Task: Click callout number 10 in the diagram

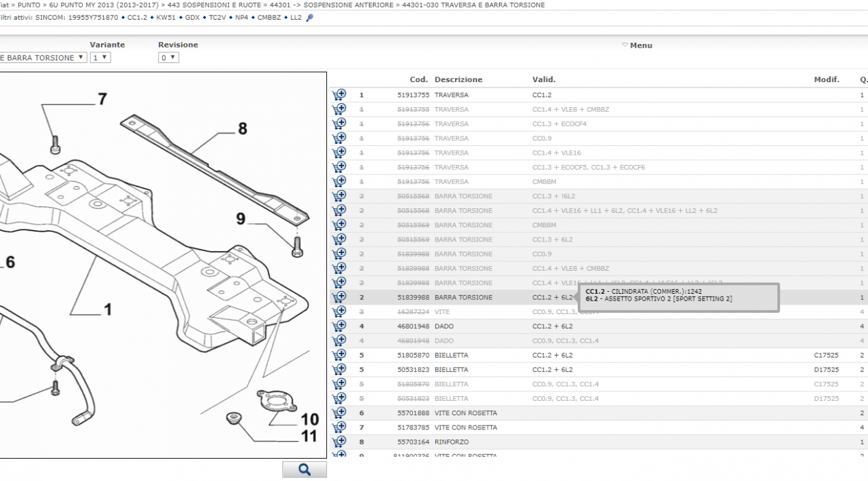Action: tap(309, 419)
